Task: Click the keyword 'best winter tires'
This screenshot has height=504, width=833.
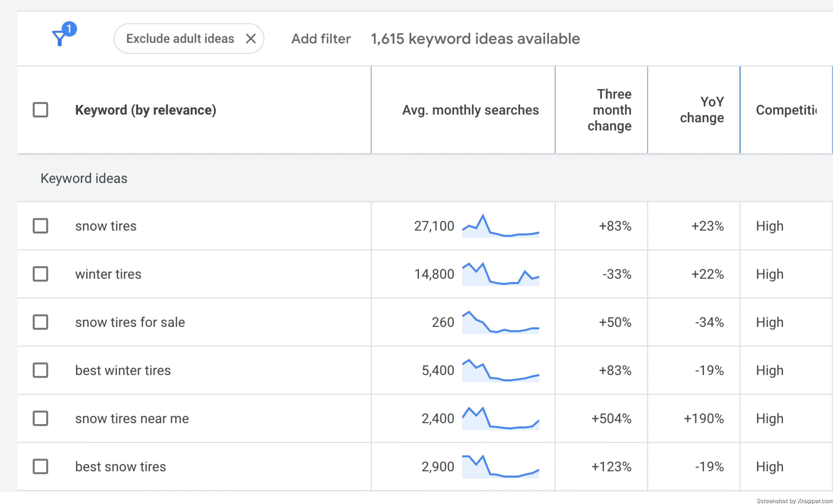Action: tap(123, 370)
